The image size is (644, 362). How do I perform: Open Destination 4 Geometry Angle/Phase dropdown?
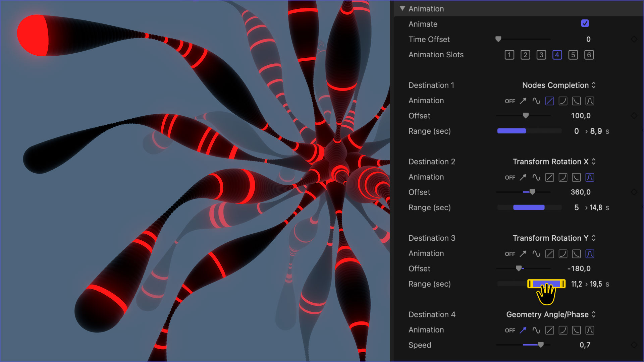pyautogui.click(x=551, y=314)
